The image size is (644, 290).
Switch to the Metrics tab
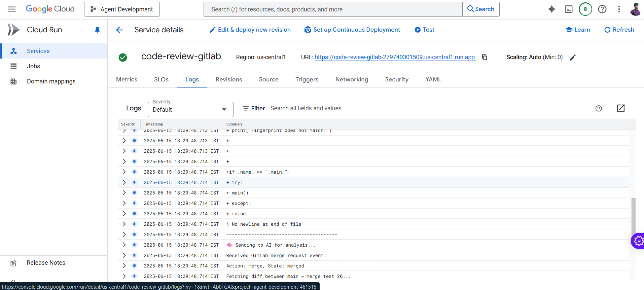(127, 79)
